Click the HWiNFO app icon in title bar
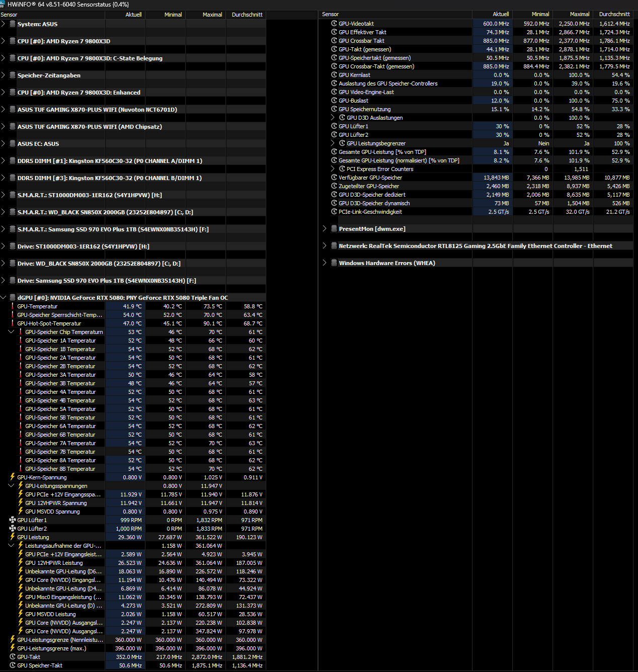Screen dimensions: 638x672 tap(3, 4)
